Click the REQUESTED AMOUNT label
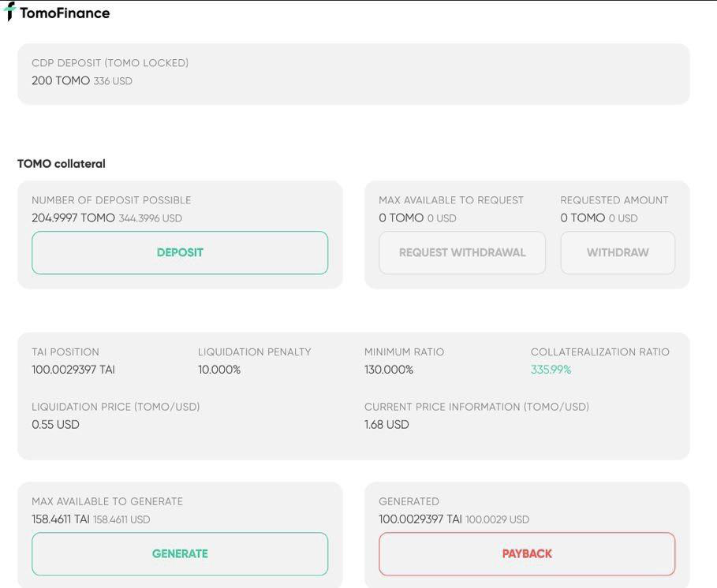 pyautogui.click(x=614, y=200)
